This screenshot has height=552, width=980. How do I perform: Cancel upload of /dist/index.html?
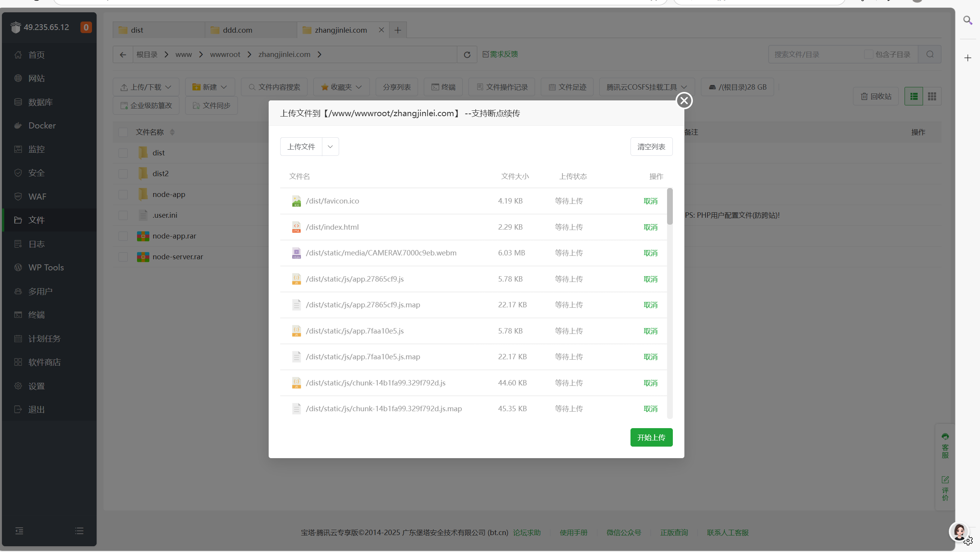(651, 227)
